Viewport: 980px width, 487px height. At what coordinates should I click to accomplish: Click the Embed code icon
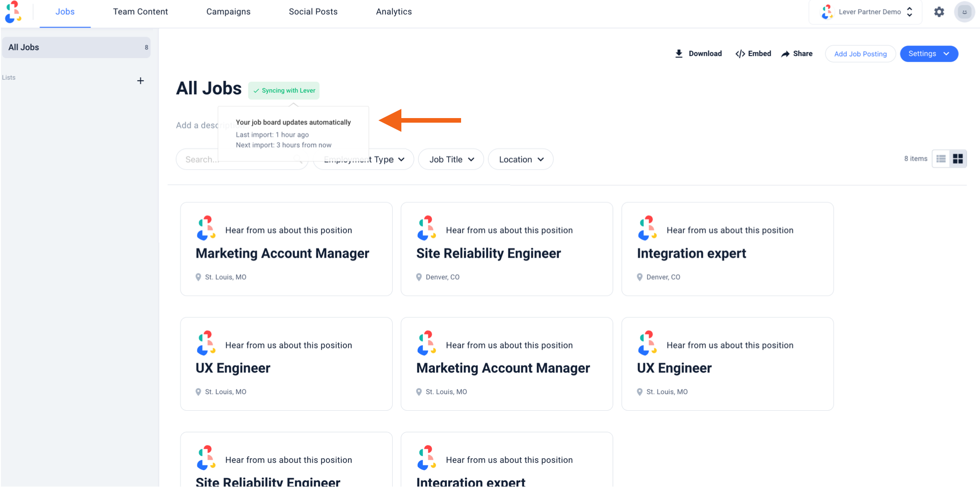pyautogui.click(x=740, y=54)
